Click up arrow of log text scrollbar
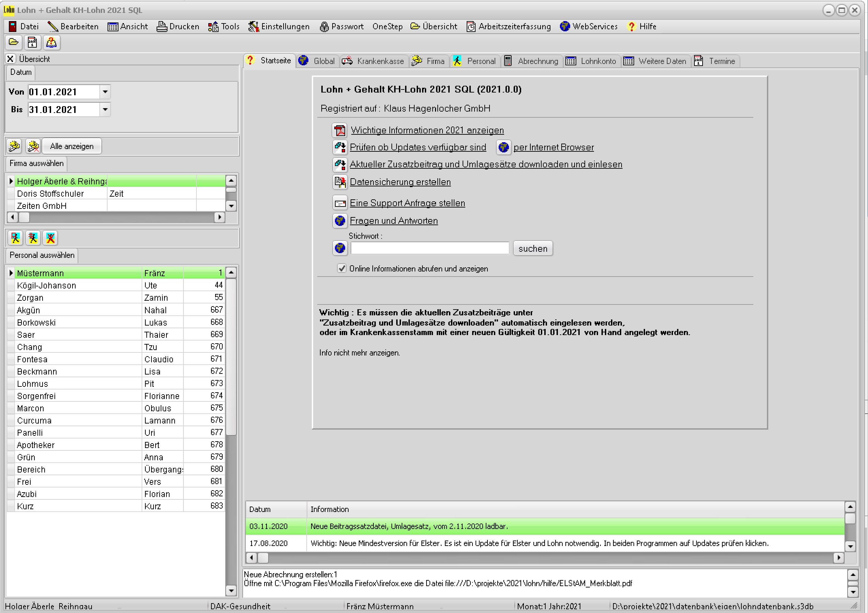The height and width of the screenshot is (613, 868). (x=853, y=575)
